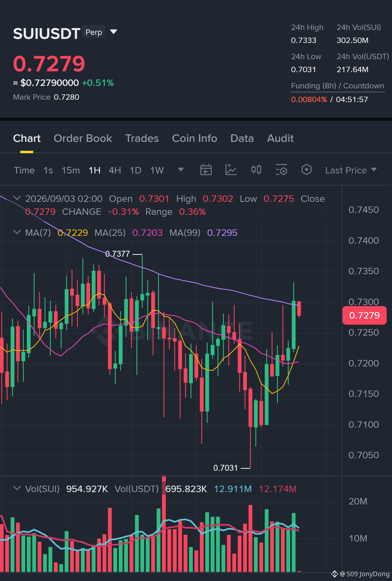Click the 0.7279 current price label on axis
The height and width of the screenshot is (581, 392).
tap(364, 315)
